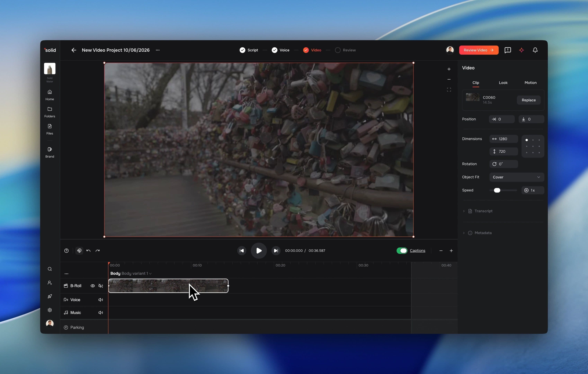Click the Speed 1x value field

533,190
